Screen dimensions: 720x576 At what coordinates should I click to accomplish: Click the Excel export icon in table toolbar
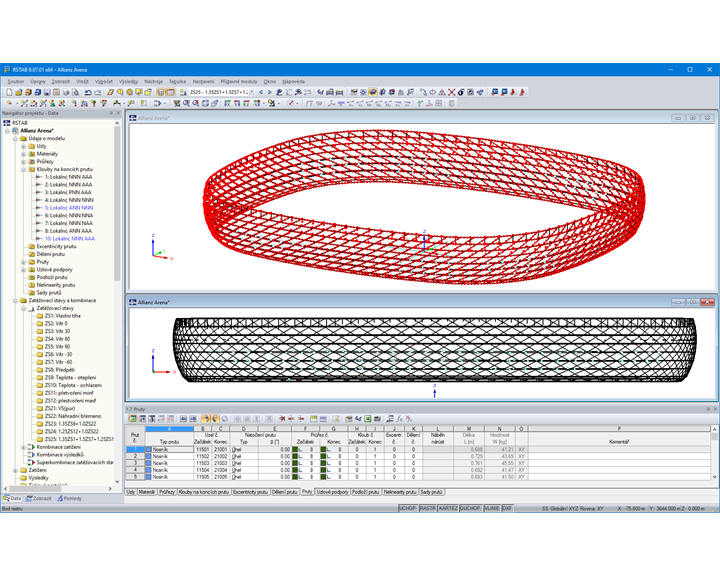click(367, 419)
